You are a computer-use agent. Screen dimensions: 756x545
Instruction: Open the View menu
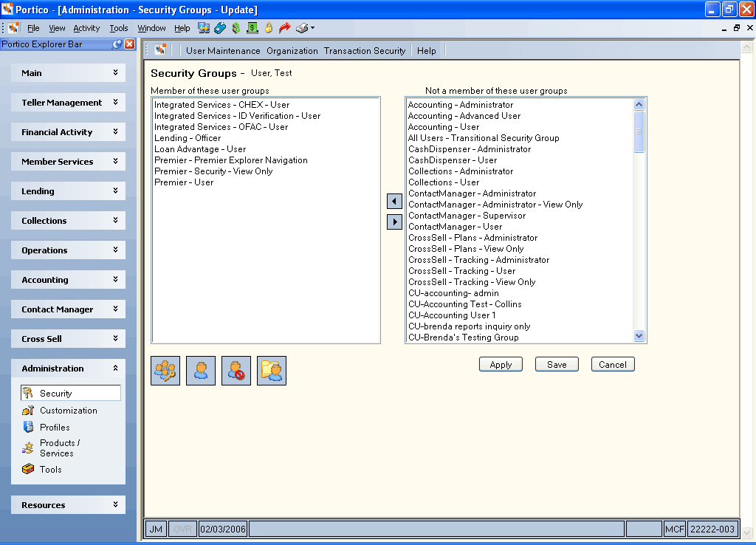57,29
